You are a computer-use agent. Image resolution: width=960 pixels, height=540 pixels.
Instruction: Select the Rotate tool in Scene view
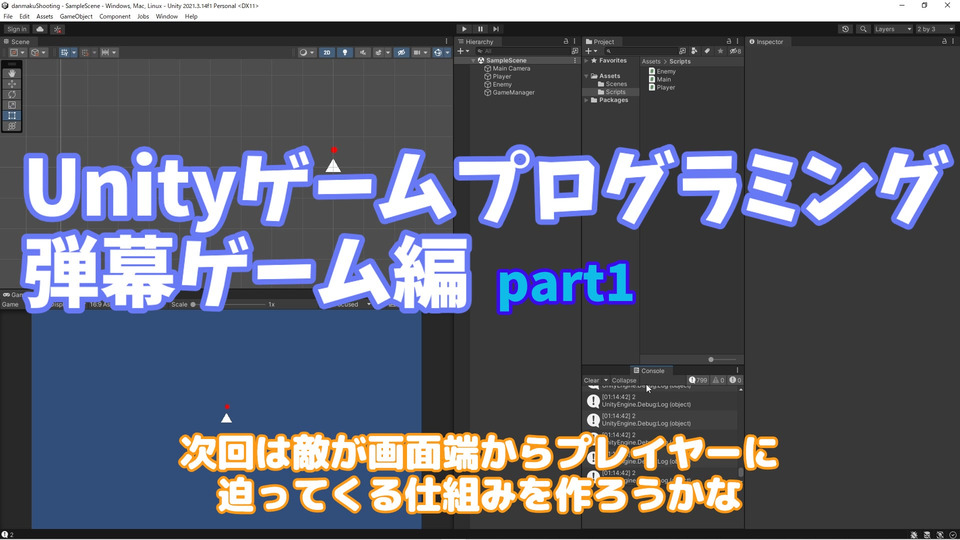[x=12, y=94]
